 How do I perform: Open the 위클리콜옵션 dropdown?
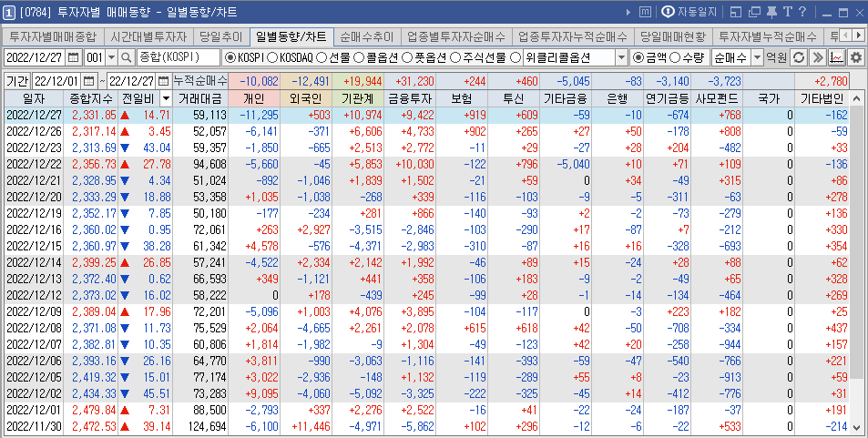(621, 57)
